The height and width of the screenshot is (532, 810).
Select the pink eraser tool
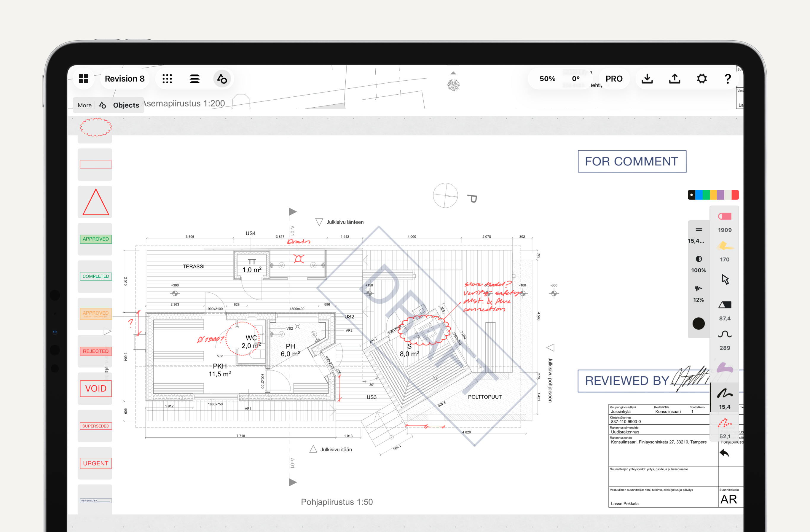725,216
